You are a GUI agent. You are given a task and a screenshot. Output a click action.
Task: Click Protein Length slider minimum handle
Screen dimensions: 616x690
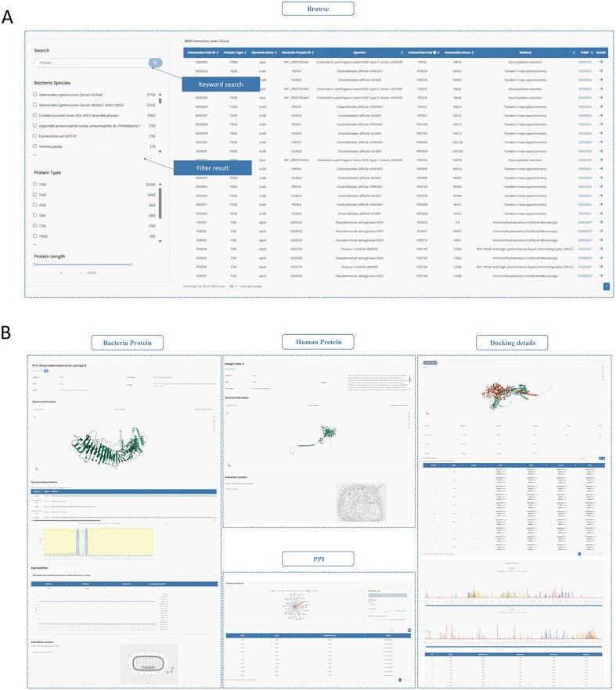34,264
